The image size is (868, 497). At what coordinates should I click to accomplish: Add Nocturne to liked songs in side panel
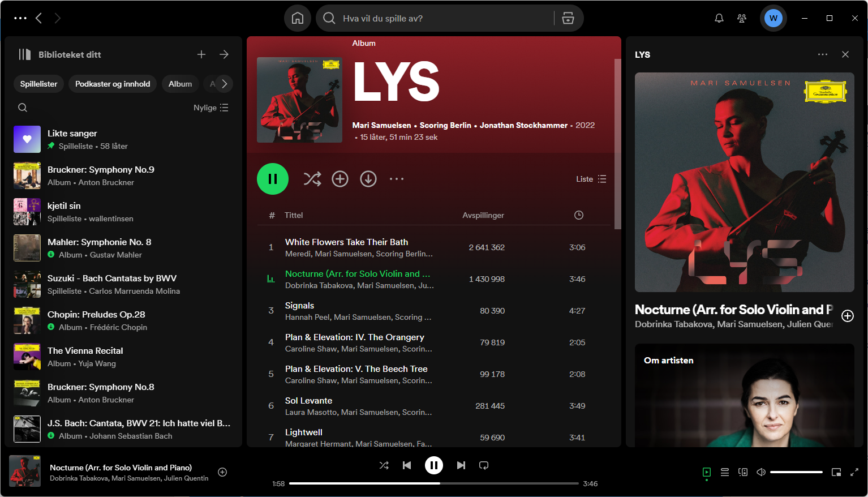pyautogui.click(x=848, y=316)
